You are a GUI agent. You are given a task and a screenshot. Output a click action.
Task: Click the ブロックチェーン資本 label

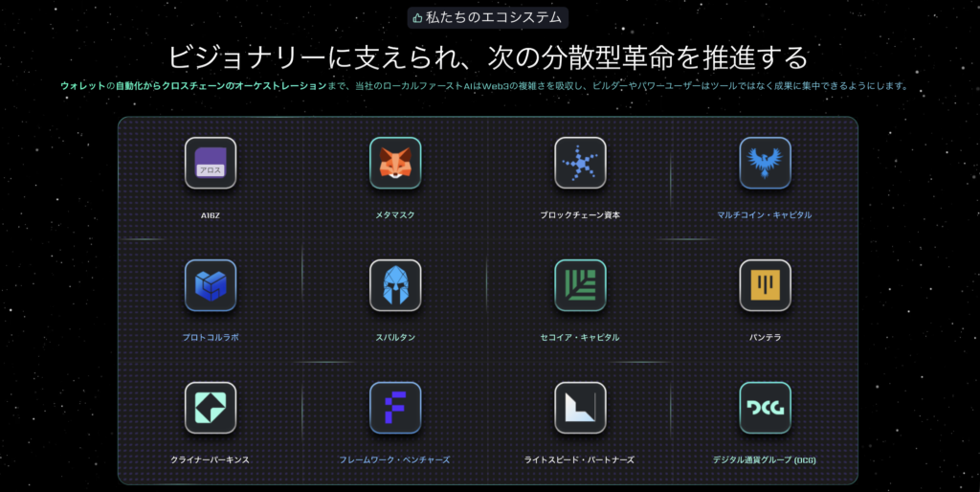coord(580,215)
